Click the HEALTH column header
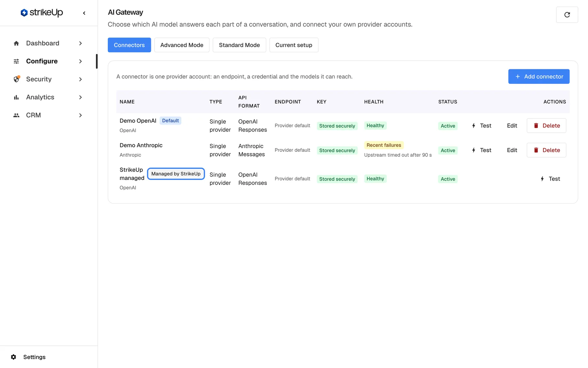Screen dimensions: 588x368 click(x=374, y=102)
